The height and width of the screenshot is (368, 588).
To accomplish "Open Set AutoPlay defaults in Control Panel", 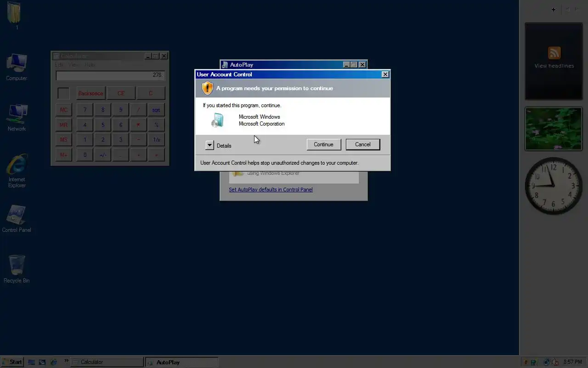I will (x=271, y=190).
